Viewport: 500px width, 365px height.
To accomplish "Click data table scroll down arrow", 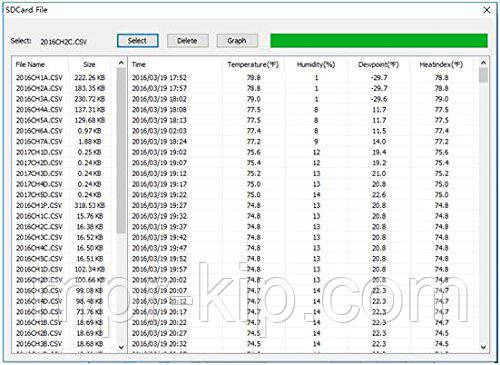I will click(x=483, y=347).
